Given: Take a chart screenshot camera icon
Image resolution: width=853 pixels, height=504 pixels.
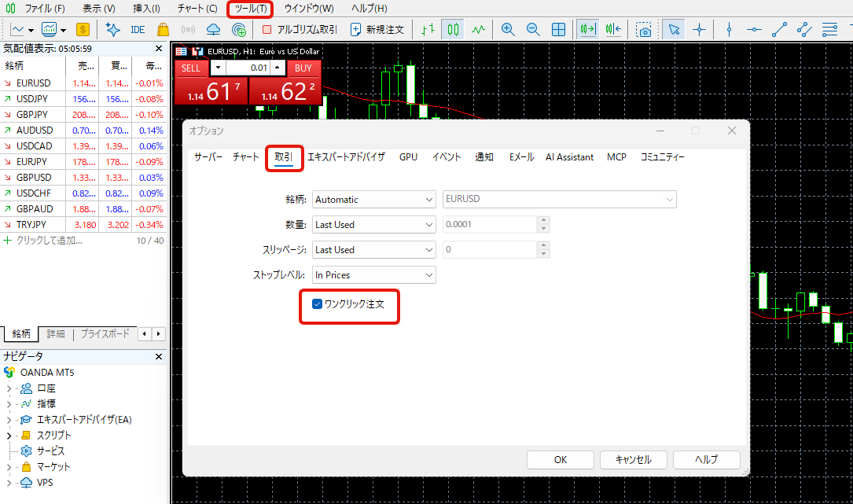Looking at the screenshot, I should click(x=644, y=29).
